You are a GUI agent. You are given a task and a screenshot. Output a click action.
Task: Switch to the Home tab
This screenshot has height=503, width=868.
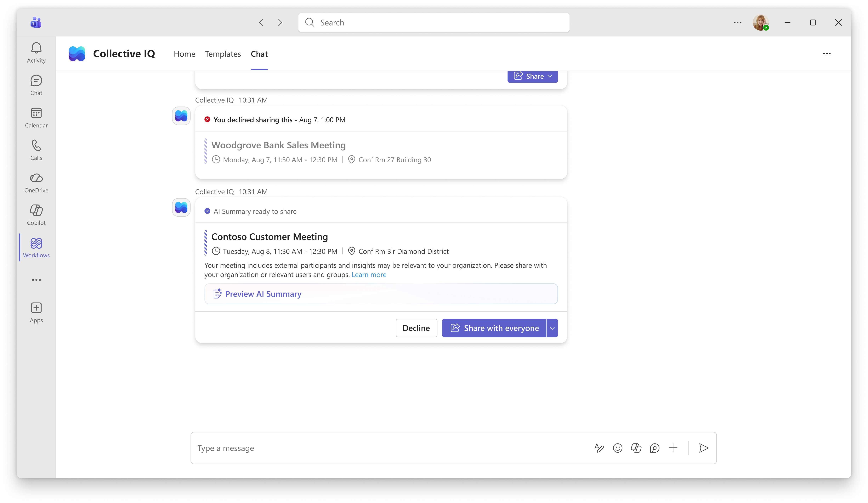184,54
